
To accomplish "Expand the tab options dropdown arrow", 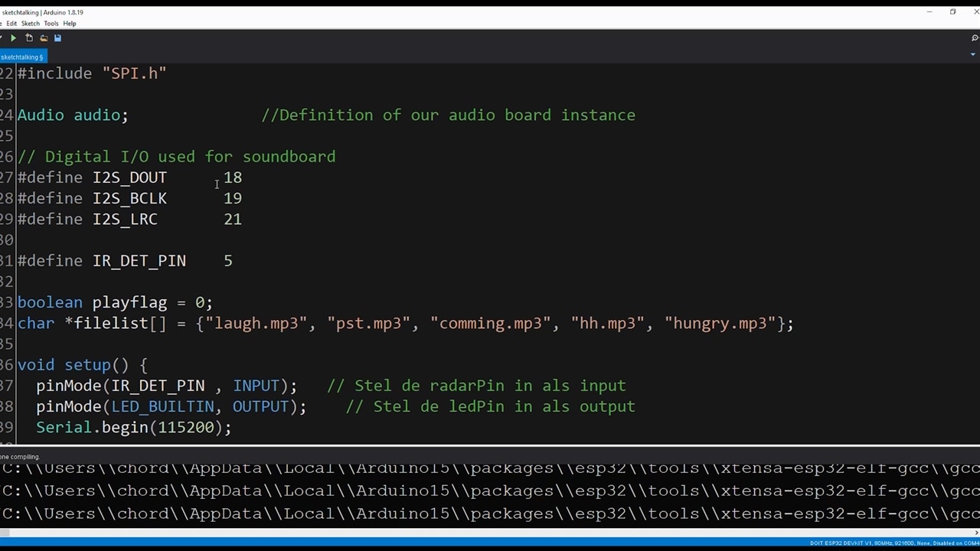I will pyautogui.click(x=972, y=54).
